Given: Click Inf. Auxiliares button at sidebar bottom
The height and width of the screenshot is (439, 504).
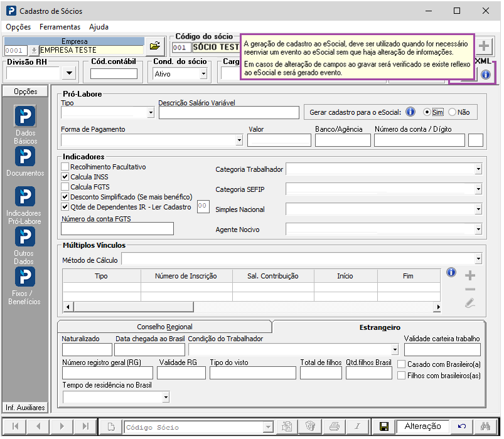Looking at the screenshot, I should (25, 407).
